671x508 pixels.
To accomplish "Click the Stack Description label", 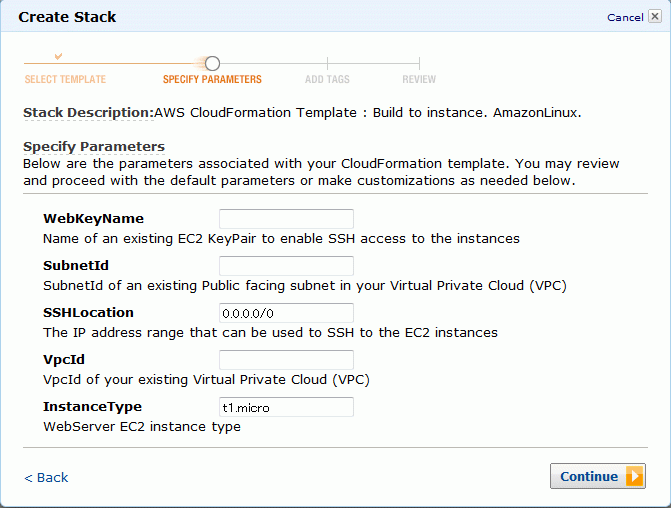I will (x=88, y=113).
